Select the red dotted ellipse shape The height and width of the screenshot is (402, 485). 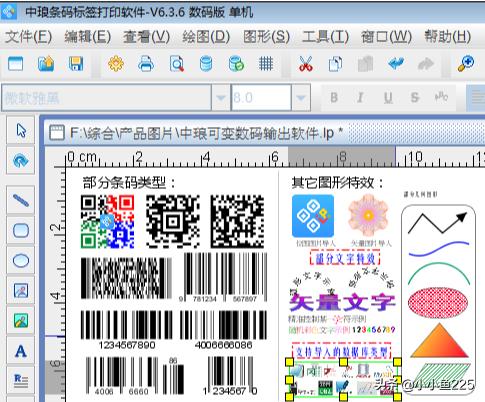(438, 302)
